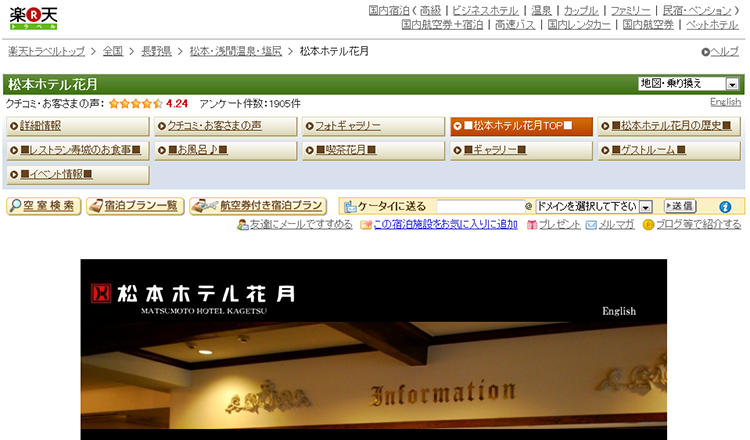Click the アンケート件数:1905件 text
This screenshot has height=440, width=750.
tap(250, 103)
